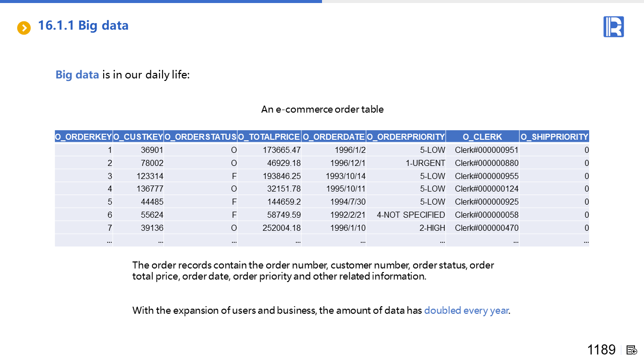
Task: Click the total price cell 252004.18
Action: 281,228
